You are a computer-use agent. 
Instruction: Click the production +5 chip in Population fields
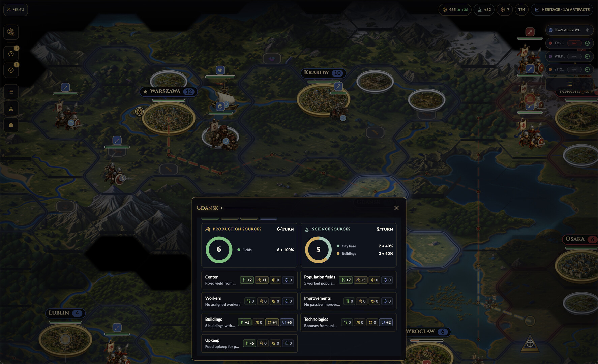click(x=361, y=280)
